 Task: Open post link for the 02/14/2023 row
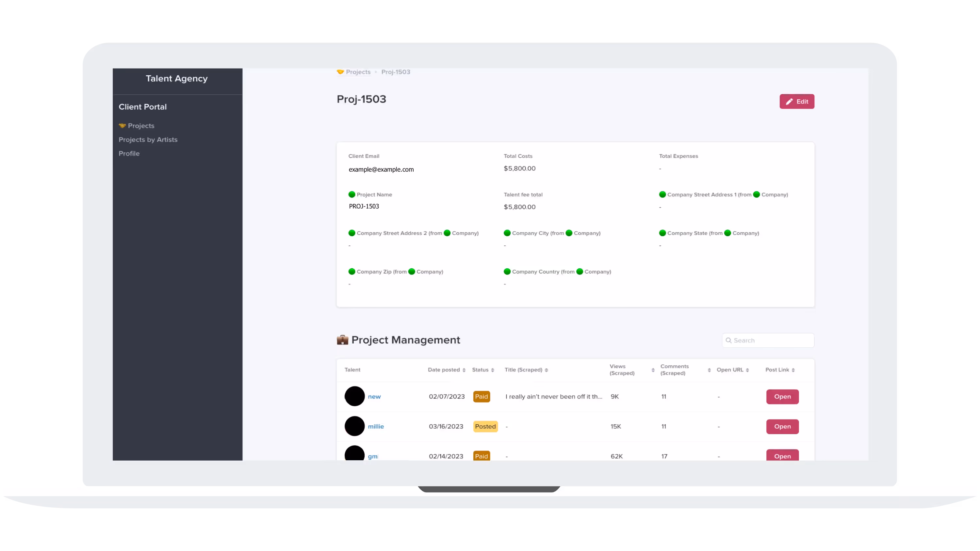pos(782,455)
